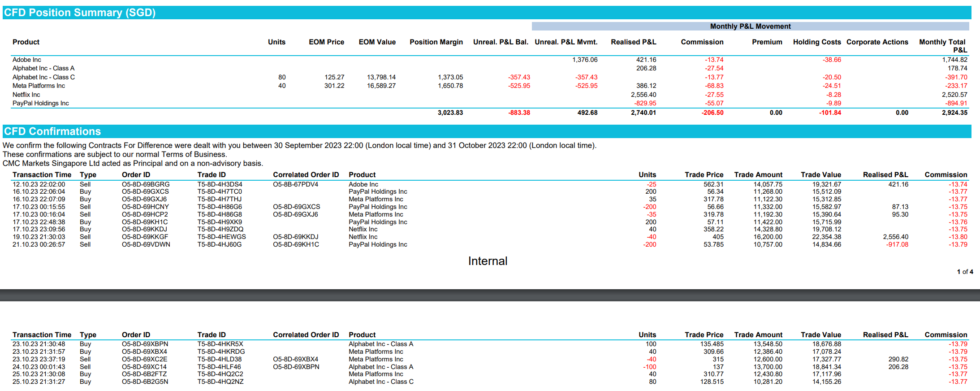980x391 pixels.
Task: Click realised P&L -917.08
Action: [x=897, y=244]
